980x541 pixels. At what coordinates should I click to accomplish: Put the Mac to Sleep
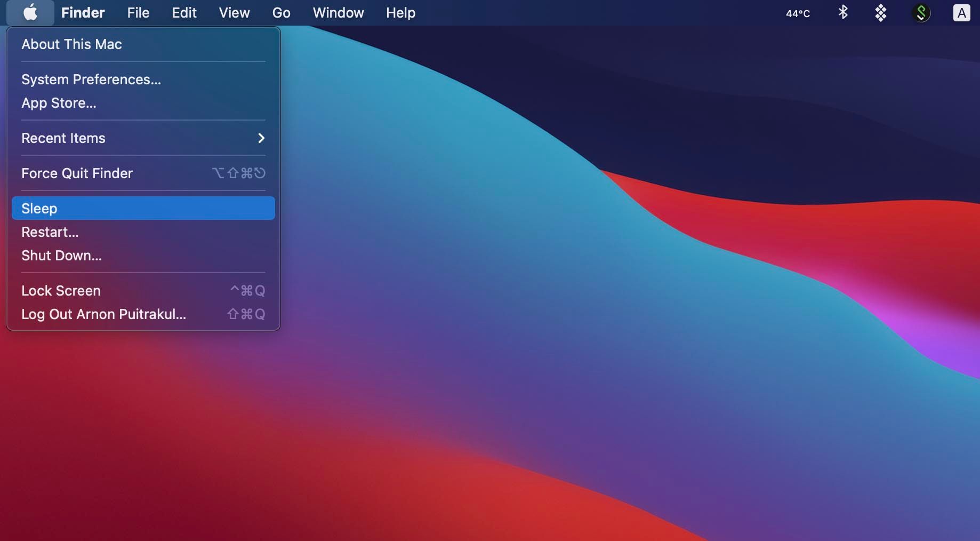click(143, 208)
